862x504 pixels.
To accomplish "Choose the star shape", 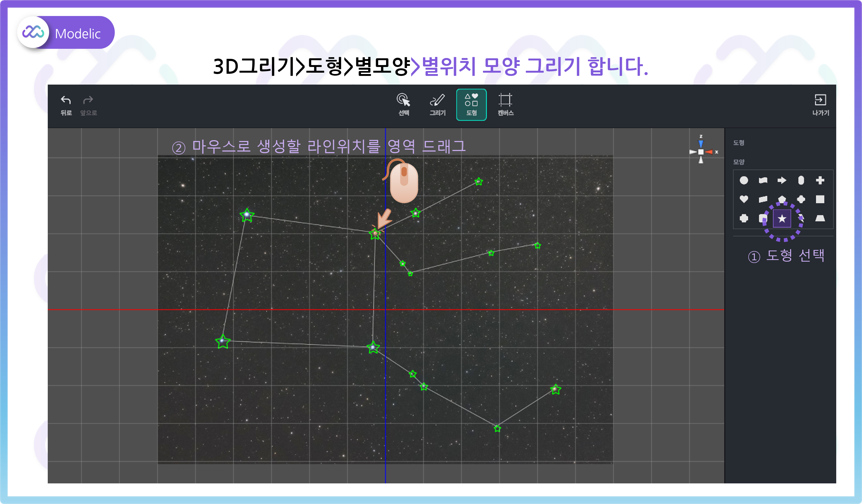I will pos(782,218).
